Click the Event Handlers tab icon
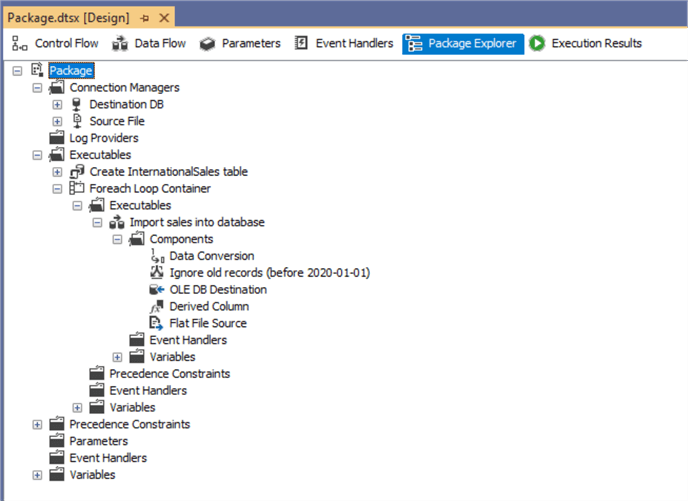688x501 pixels. click(x=301, y=43)
